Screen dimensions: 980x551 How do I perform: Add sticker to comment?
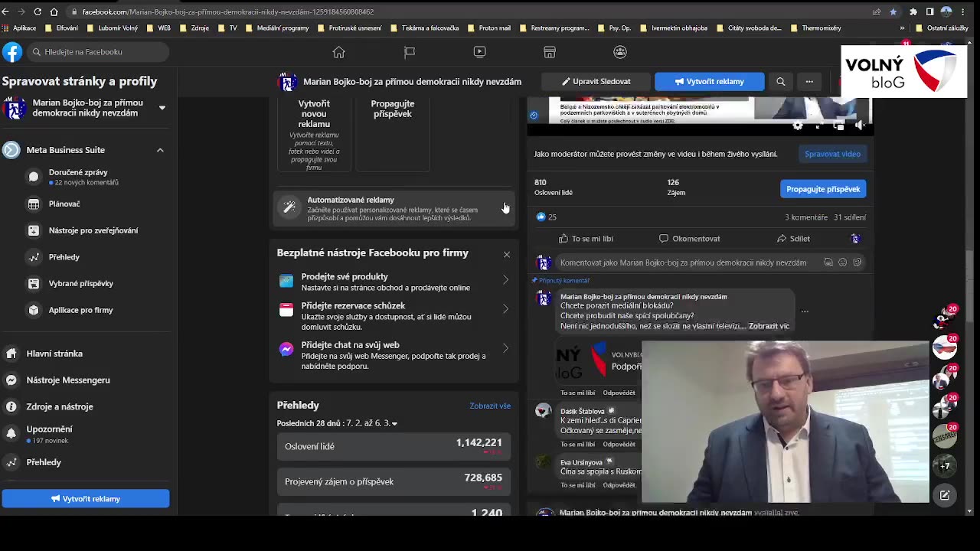pos(857,262)
